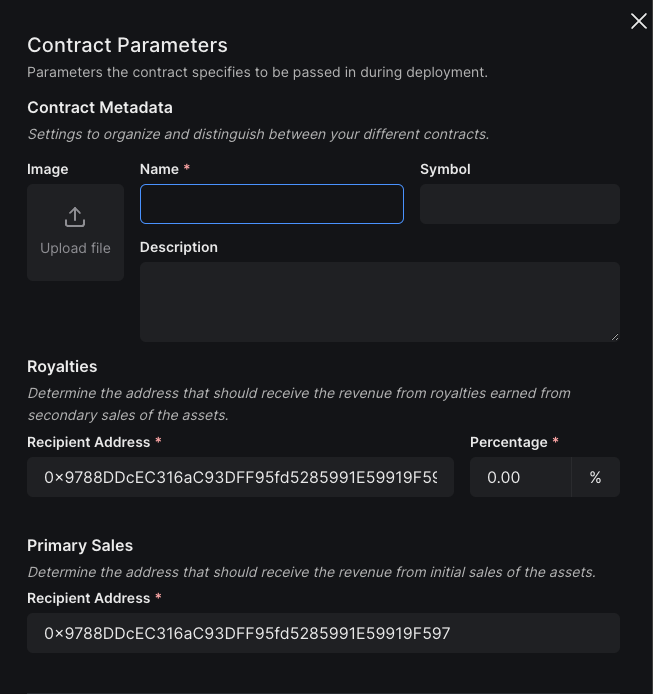Click the Description field label
The image size is (653, 694).
(179, 247)
